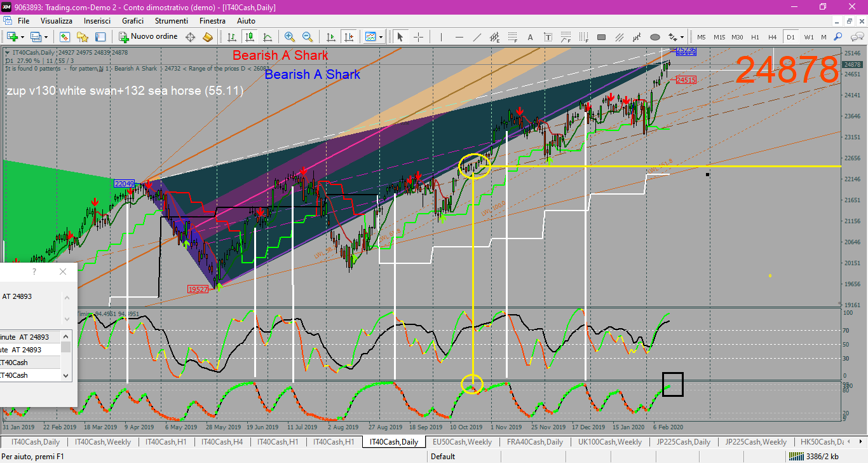Expand the new chart dropdown arrow
Viewport: 868px width, 463px height.
point(22,37)
